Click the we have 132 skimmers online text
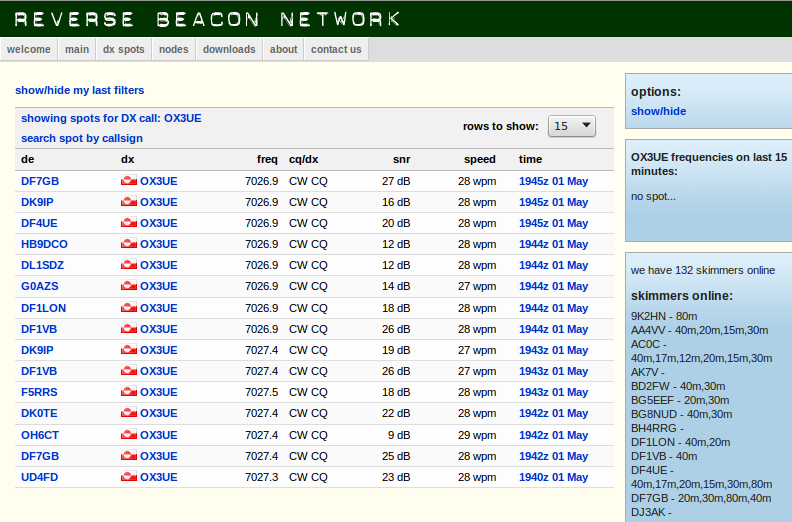The width and height of the screenshot is (792, 522). (703, 270)
